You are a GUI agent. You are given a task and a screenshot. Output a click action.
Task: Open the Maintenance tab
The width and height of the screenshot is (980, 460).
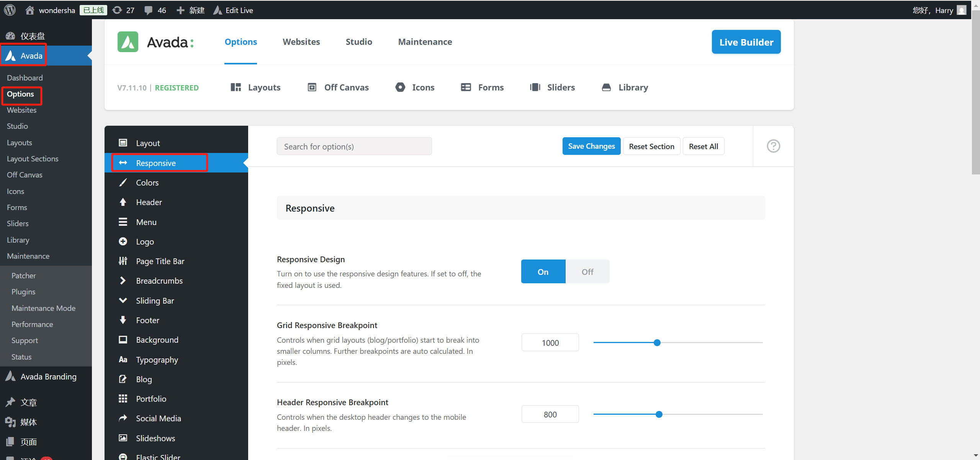425,42
